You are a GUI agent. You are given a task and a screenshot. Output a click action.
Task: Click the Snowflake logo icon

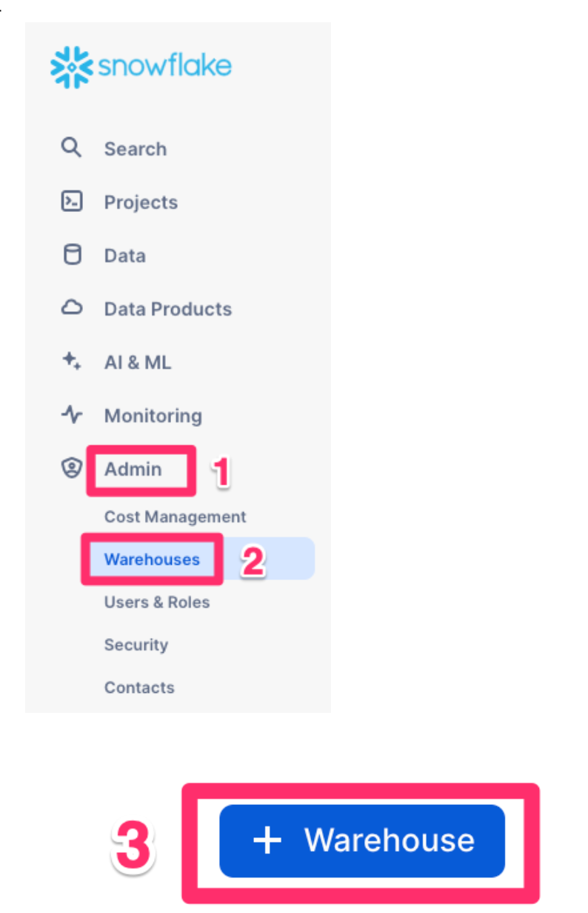(x=71, y=66)
